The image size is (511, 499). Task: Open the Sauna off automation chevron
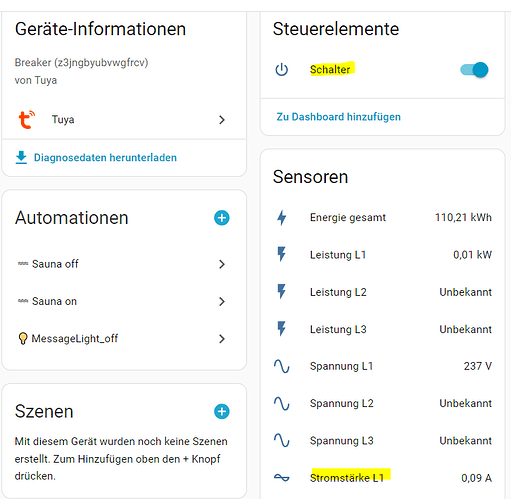(222, 264)
